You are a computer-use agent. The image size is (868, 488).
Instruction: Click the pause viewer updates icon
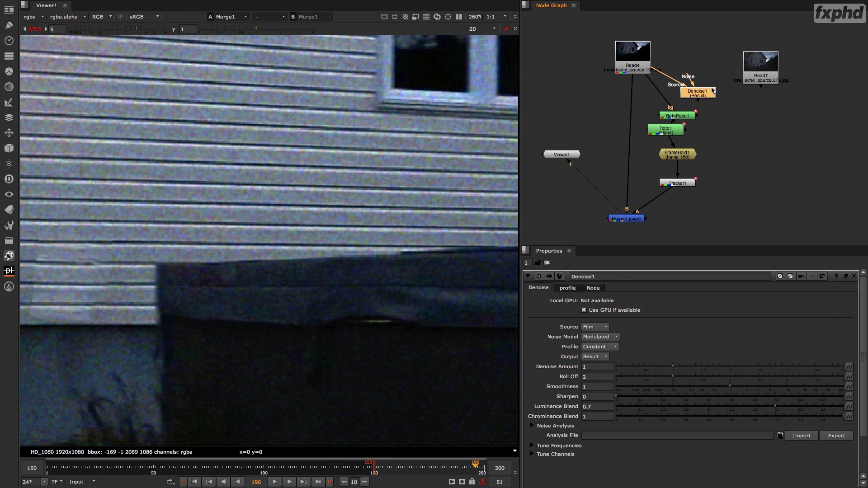pyautogui.click(x=459, y=17)
